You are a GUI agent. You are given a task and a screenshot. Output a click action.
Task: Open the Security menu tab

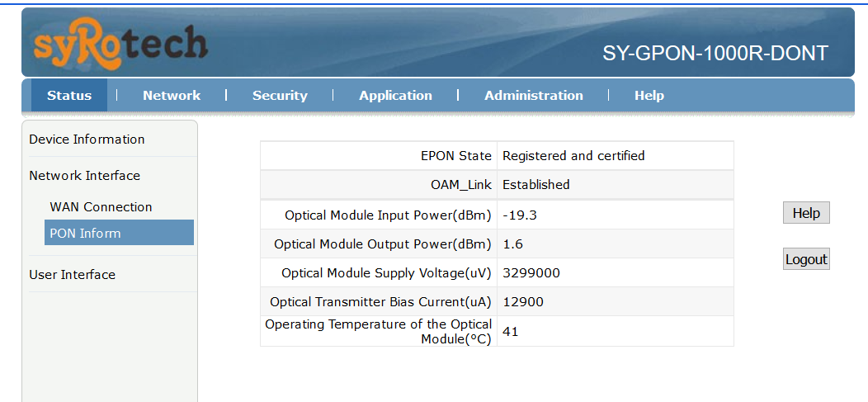[x=280, y=96]
